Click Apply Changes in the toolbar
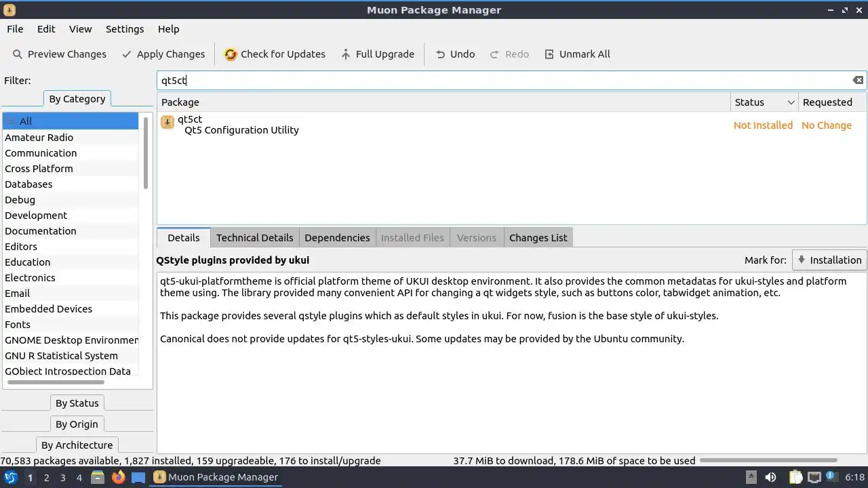This screenshot has height=488, width=868. point(163,54)
